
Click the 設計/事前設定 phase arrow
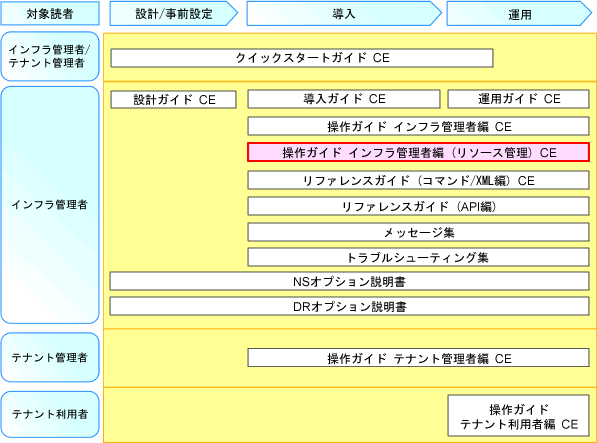174,14
